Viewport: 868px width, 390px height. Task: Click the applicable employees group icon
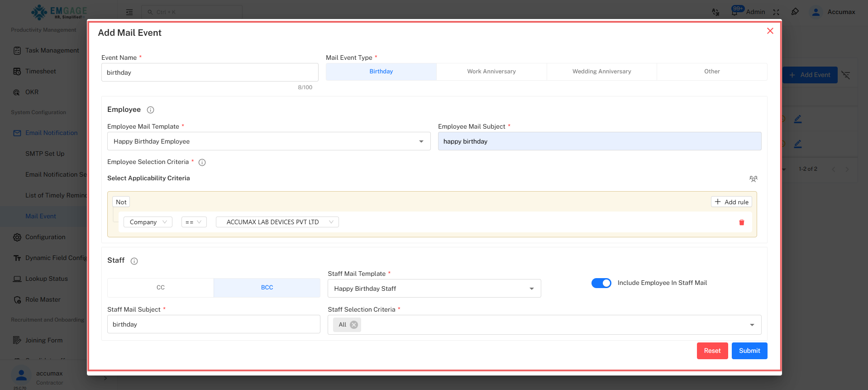(x=753, y=179)
